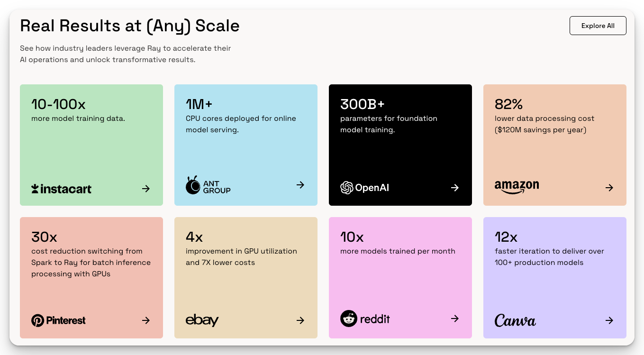644x355 pixels.
Task: Open the 10x more models trained card
Action: [400, 278]
